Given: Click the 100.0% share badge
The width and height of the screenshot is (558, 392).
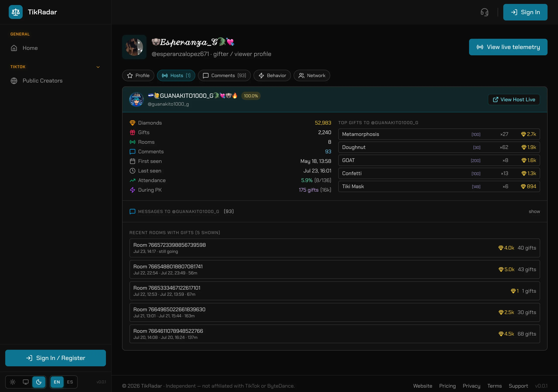Looking at the screenshot, I should [251, 96].
